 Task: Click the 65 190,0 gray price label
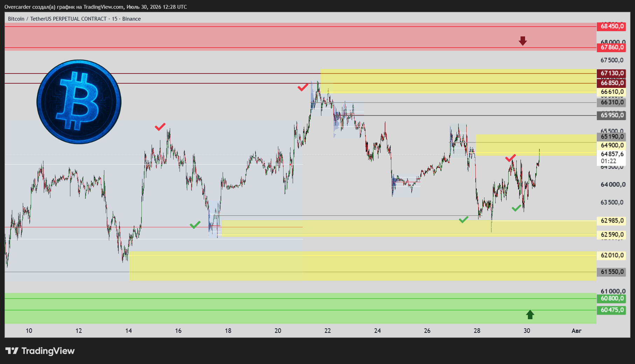click(x=612, y=136)
